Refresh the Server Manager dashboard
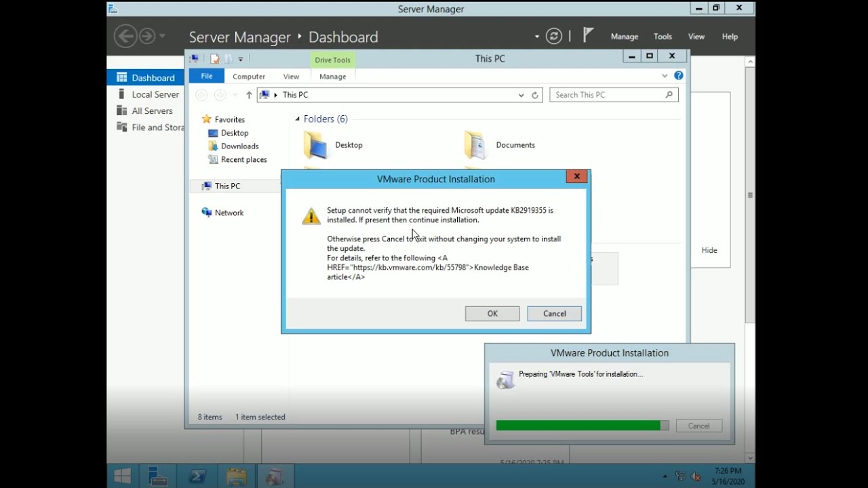Image resolution: width=868 pixels, height=488 pixels. pyautogui.click(x=554, y=36)
